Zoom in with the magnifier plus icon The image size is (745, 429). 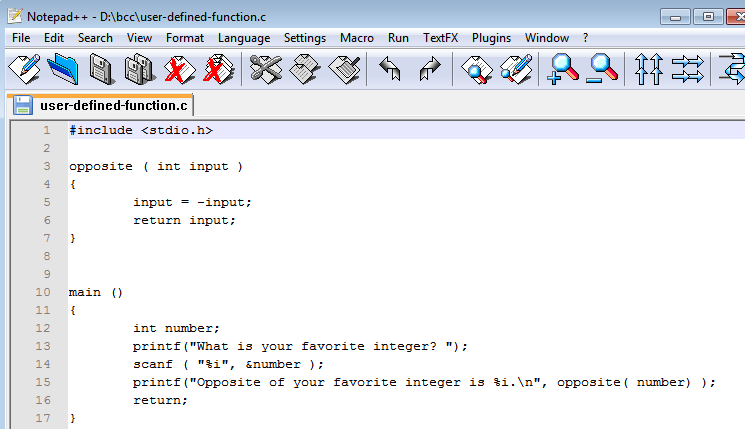[x=564, y=69]
